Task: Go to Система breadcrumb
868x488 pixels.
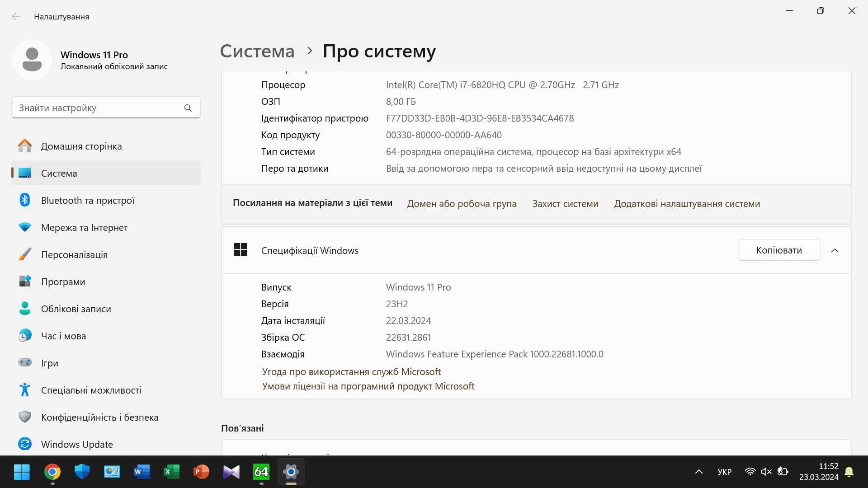Action: [x=257, y=51]
